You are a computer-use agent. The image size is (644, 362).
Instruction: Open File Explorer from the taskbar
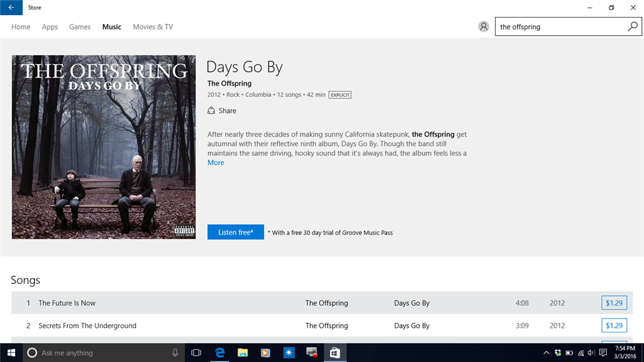[243, 353]
